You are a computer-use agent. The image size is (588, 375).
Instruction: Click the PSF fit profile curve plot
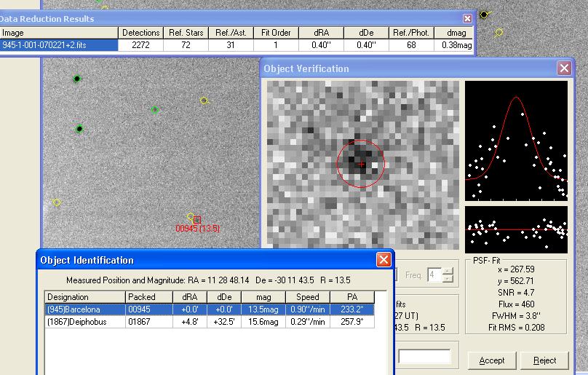pyautogui.click(x=516, y=141)
